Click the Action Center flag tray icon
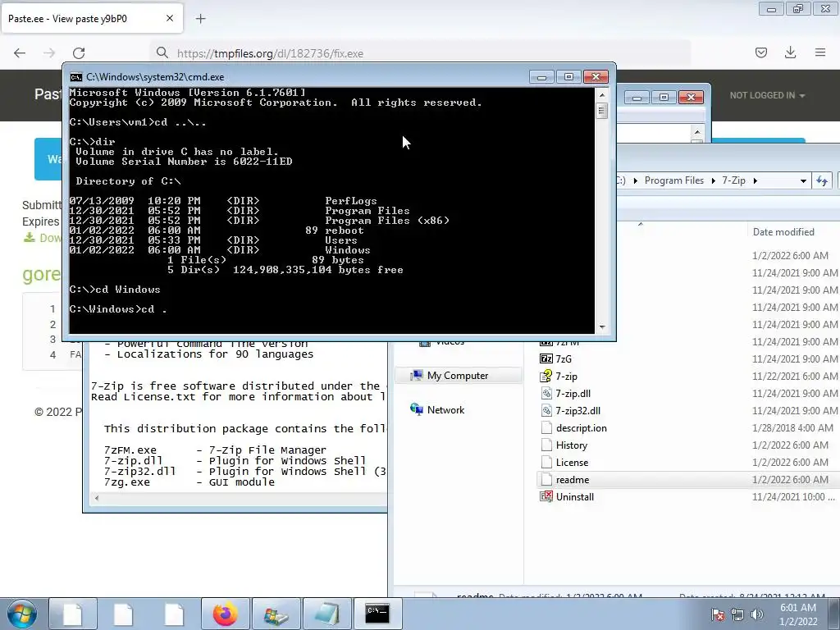 [718, 614]
